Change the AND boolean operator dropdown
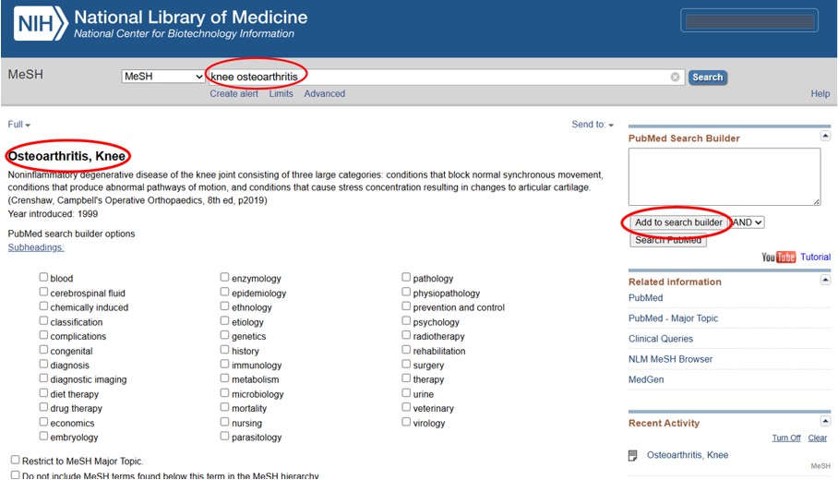 (748, 222)
